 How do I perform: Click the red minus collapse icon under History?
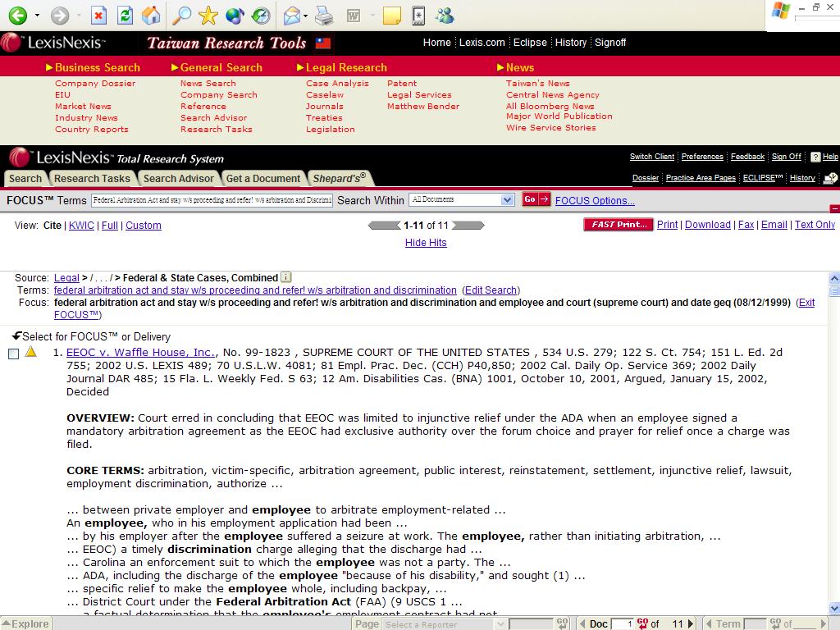click(834, 208)
